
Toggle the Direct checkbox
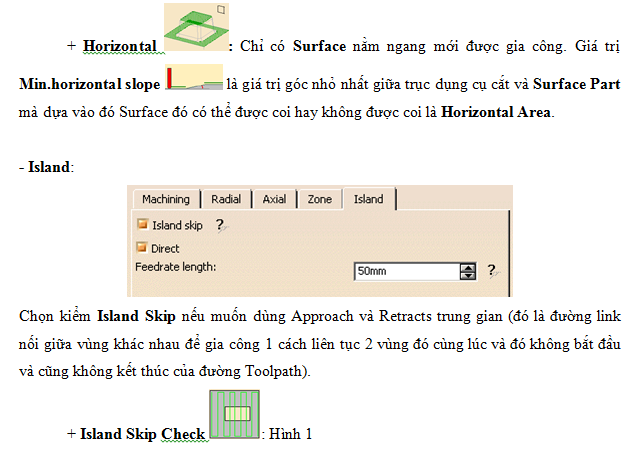tap(141, 248)
